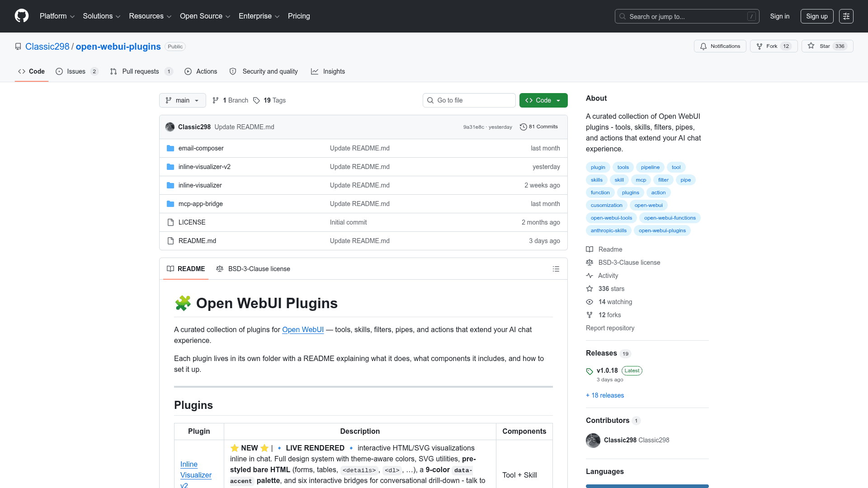Open the README outline list icon
Viewport: 868px width, 488px height.
pyautogui.click(x=556, y=269)
